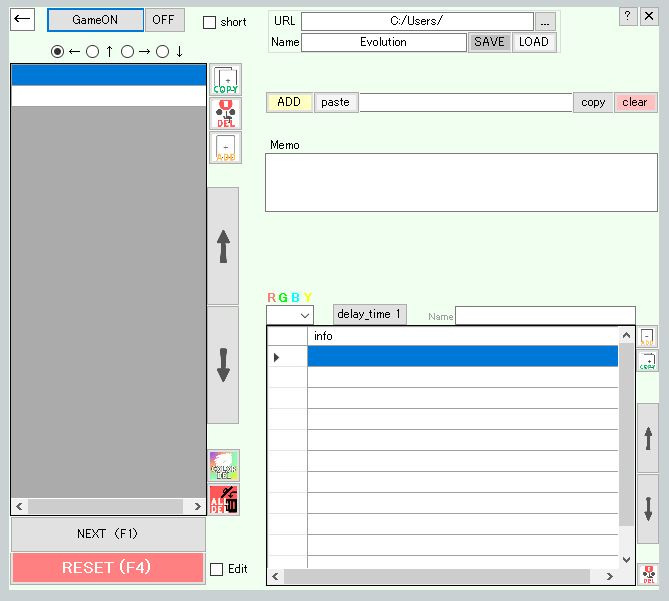Screen dimensions: 669x601
Task: Open the RGBY color dropdown
Action: pyautogui.click(x=291, y=315)
